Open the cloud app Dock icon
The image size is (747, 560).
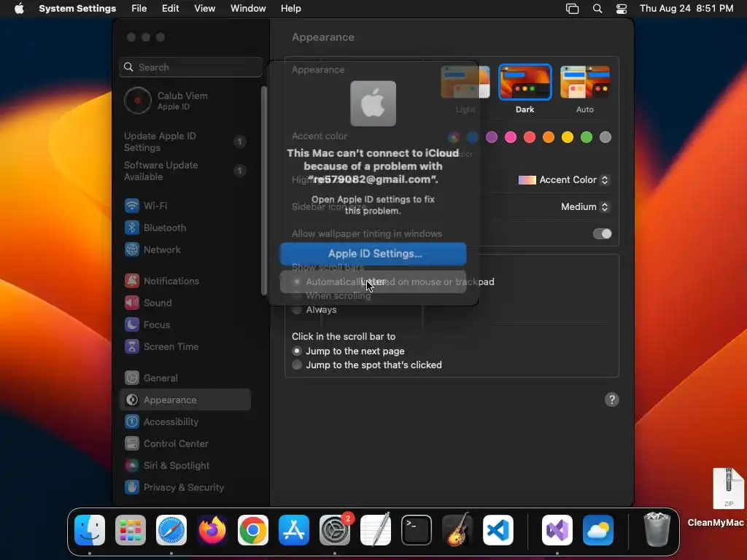coord(598,530)
